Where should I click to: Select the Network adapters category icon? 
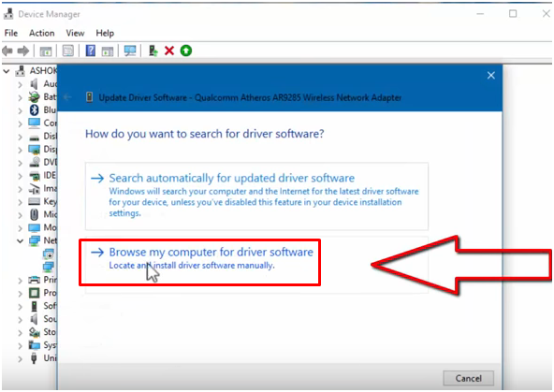[35, 240]
